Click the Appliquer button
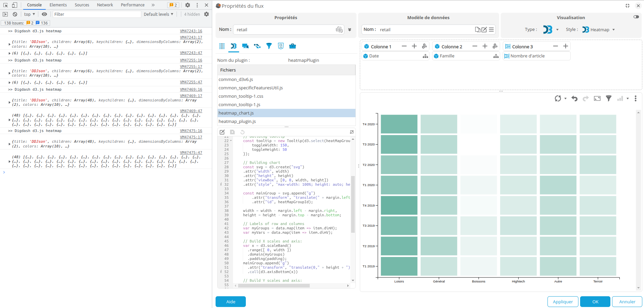 [x=563, y=302]
